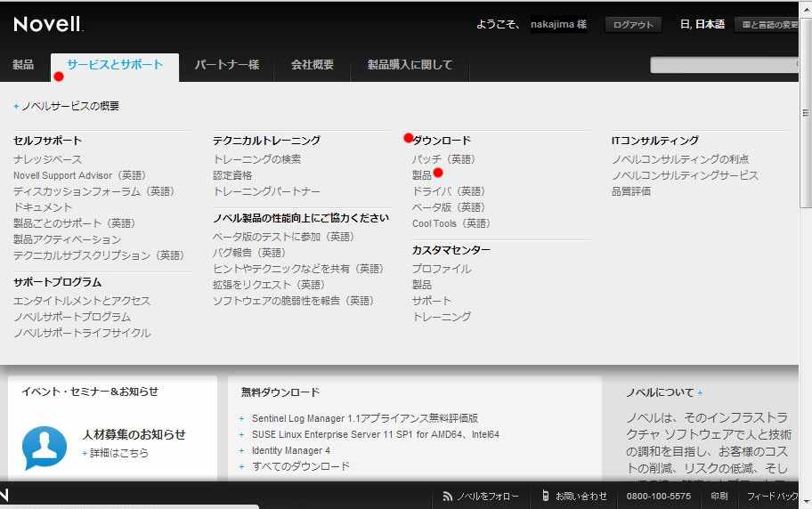Open ノベルコンサルティングサービス link

click(x=685, y=175)
